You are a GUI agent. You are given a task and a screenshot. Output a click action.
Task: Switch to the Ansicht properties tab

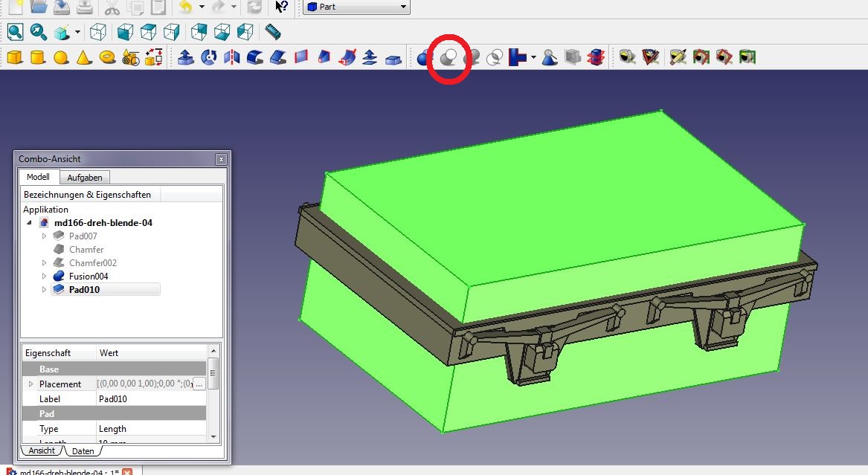tap(42, 450)
